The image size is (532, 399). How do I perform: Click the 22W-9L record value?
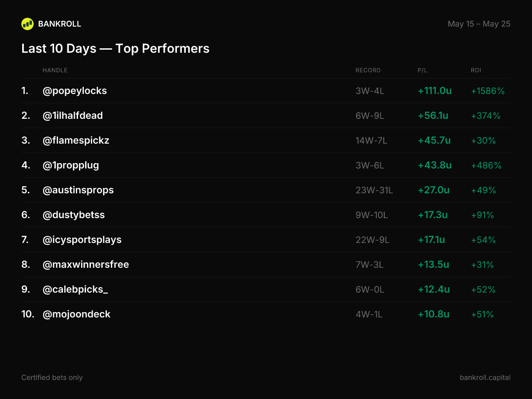[372, 240]
